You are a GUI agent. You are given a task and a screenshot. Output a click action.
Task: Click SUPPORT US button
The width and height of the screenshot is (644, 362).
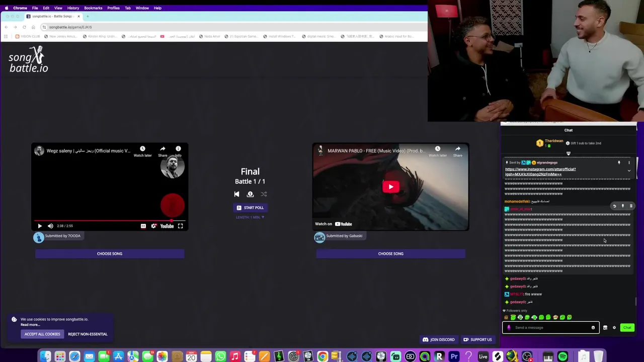tap(478, 339)
